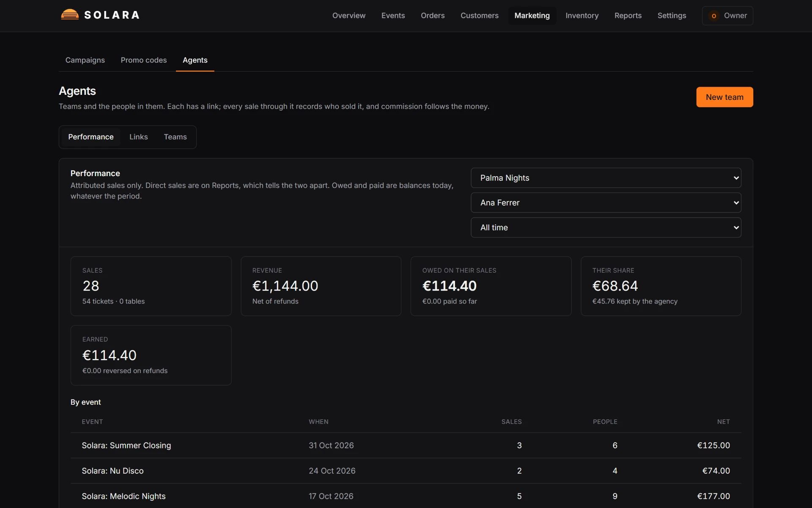
Task: Open the Events page
Action: 393,16
